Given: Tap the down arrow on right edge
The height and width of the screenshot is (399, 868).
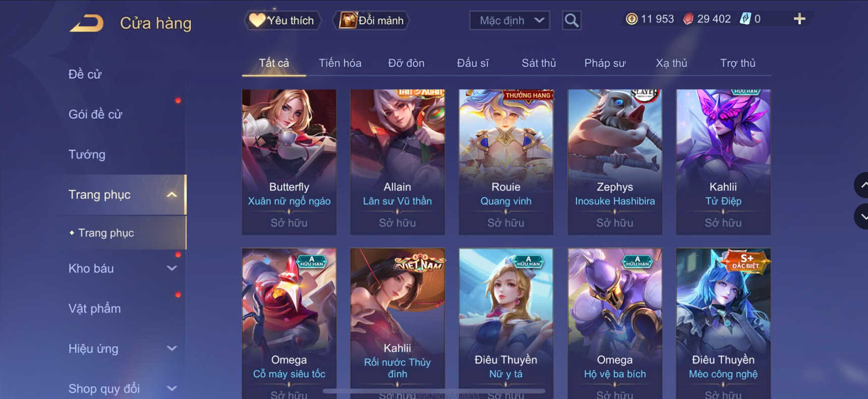Looking at the screenshot, I should click(x=862, y=216).
